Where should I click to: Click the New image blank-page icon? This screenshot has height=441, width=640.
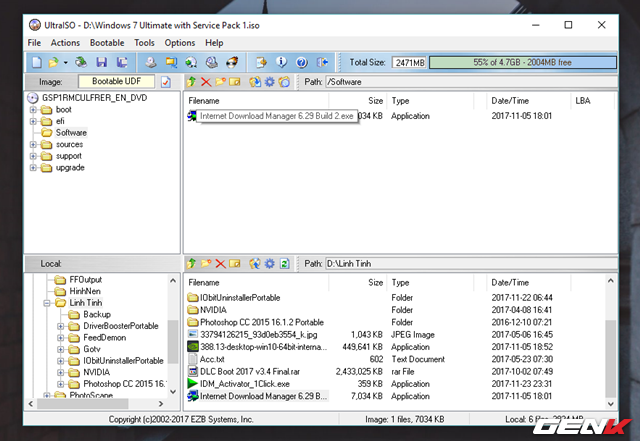click(37, 62)
